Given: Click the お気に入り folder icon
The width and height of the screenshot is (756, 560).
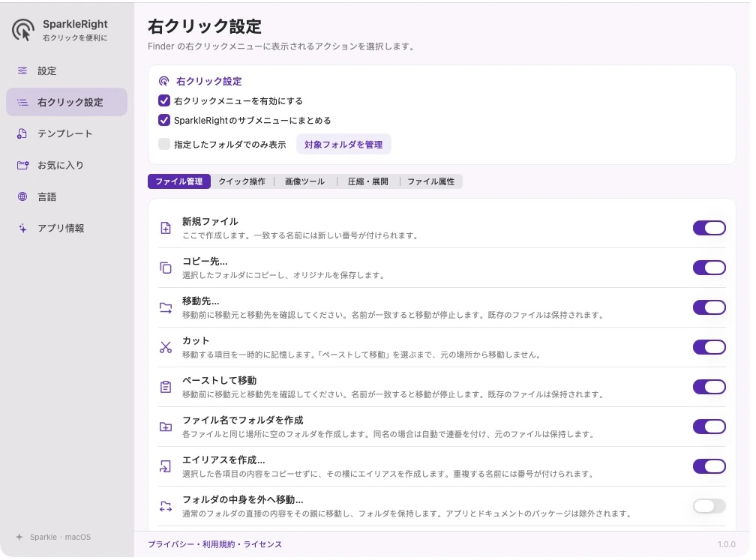Looking at the screenshot, I should [x=22, y=165].
